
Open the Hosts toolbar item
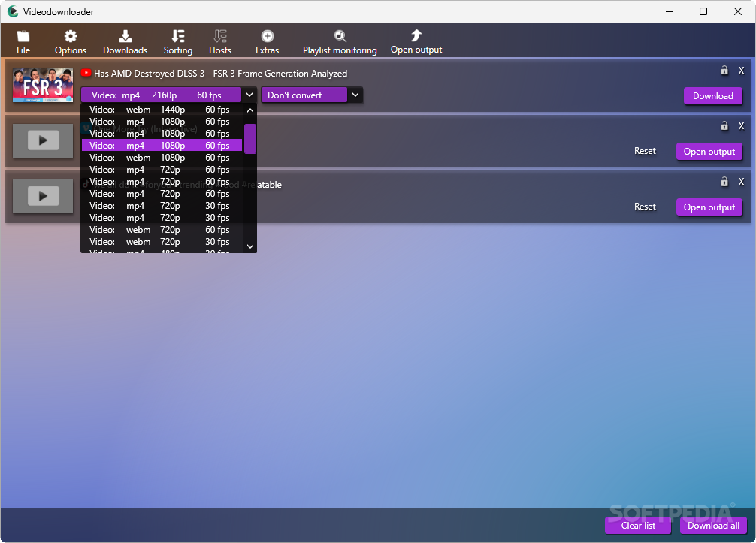[x=220, y=42]
